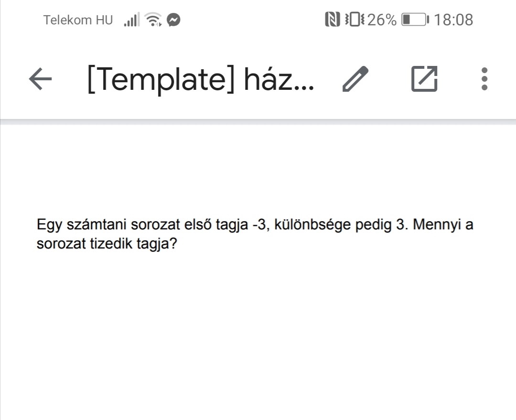Tap the mobile signal strength icon
The image size is (516, 420).
pos(131,20)
